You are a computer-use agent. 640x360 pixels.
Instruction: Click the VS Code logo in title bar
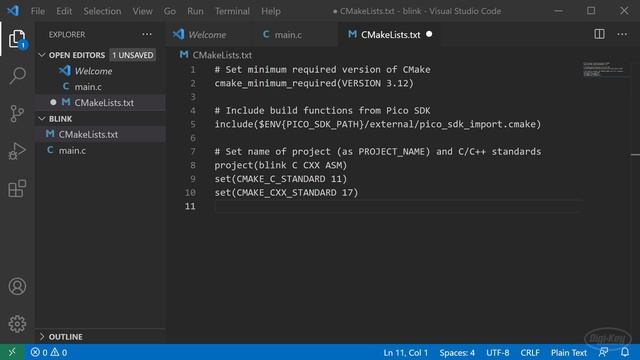tap(13, 11)
